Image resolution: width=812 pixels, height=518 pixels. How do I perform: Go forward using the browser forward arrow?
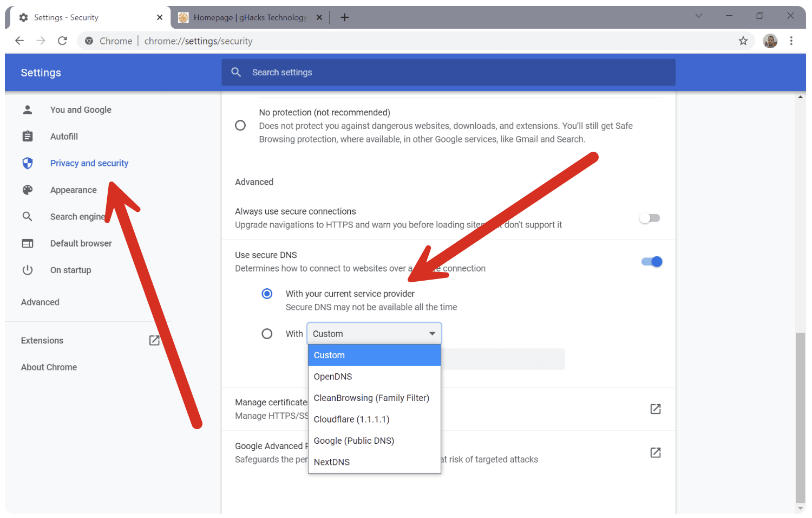coord(41,41)
